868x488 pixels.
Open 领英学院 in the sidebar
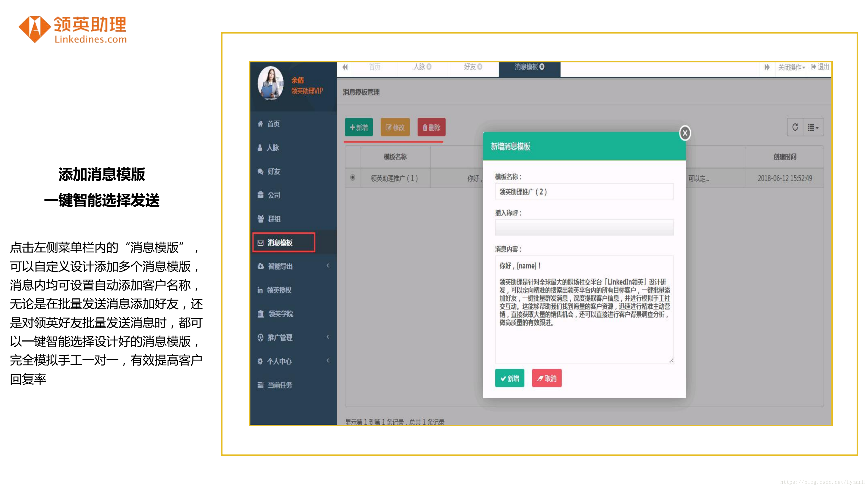(x=293, y=314)
